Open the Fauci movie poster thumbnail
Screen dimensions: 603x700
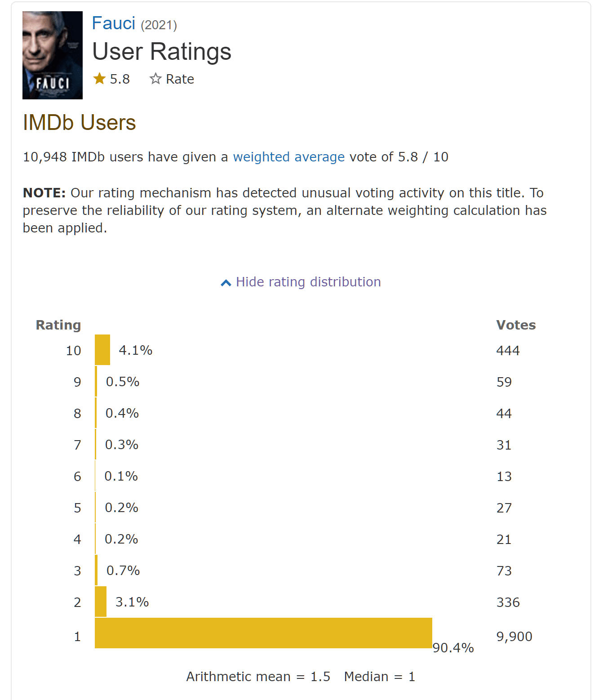53,55
